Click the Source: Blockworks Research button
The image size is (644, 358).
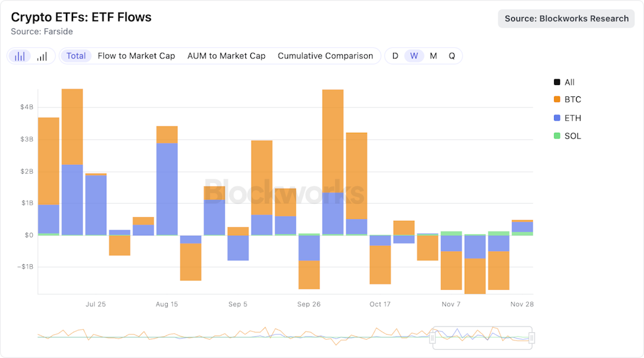(x=567, y=18)
